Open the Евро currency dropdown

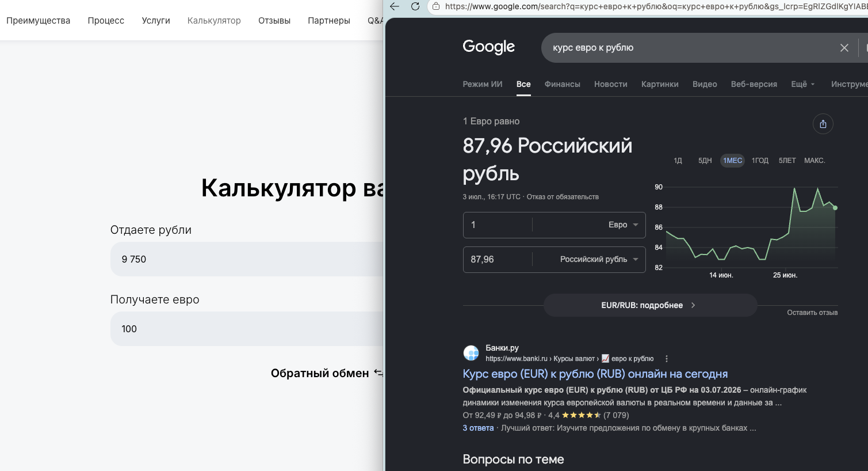pos(624,225)
